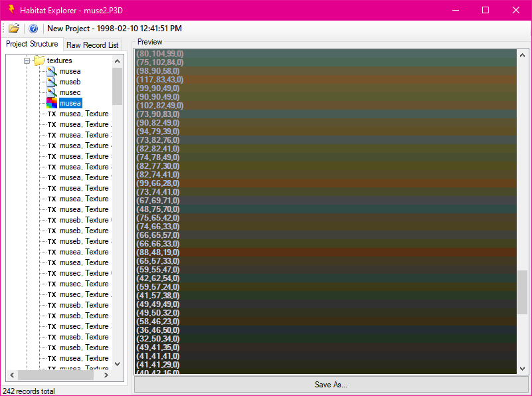
Task: Select the paintbrush icon next to museb
Action: coord(52,82)
